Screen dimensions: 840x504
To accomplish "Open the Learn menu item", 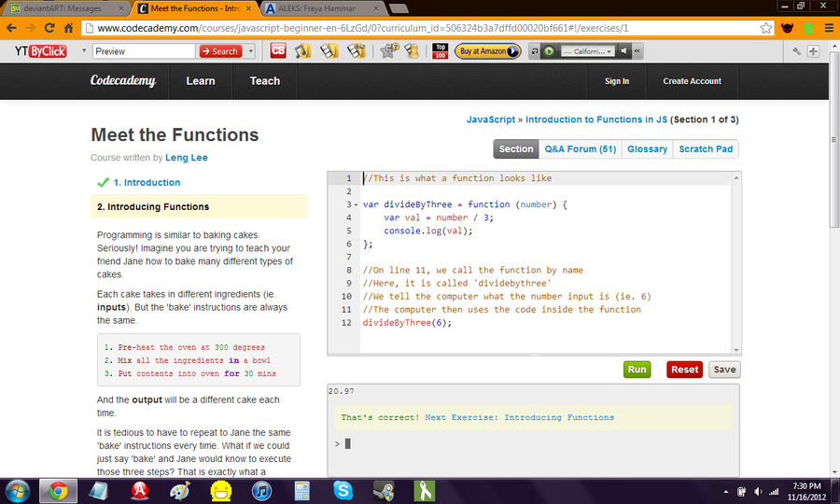I will tap(201, 81).
